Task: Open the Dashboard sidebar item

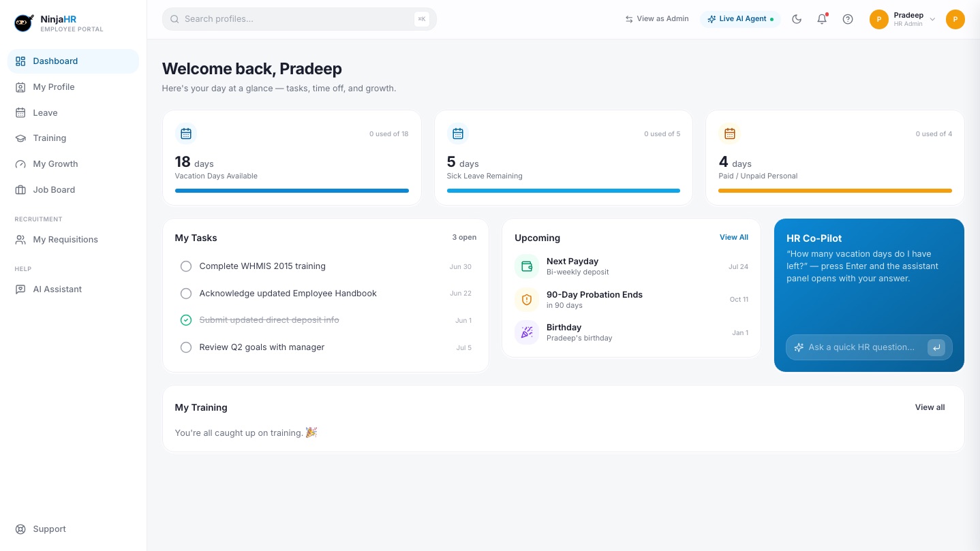Action: 74,61
